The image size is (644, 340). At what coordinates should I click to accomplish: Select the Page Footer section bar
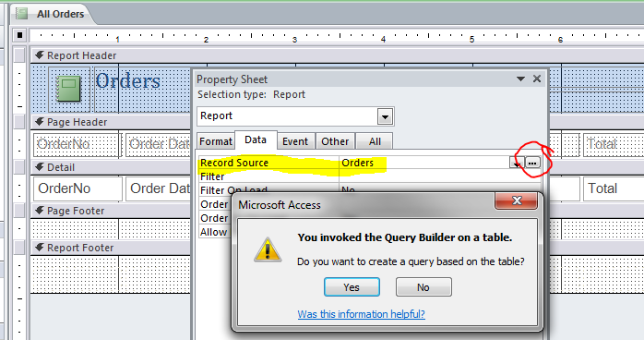111,211
